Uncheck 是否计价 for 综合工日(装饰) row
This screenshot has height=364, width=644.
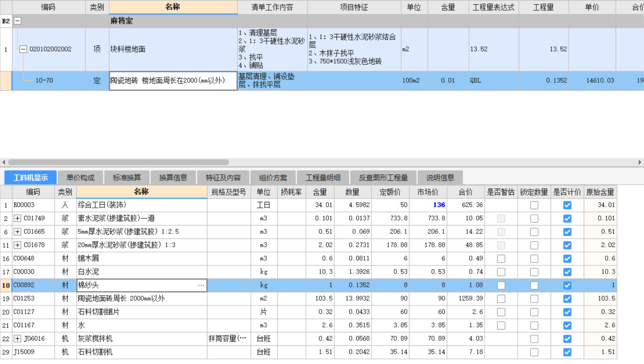(x=567, y=205)
